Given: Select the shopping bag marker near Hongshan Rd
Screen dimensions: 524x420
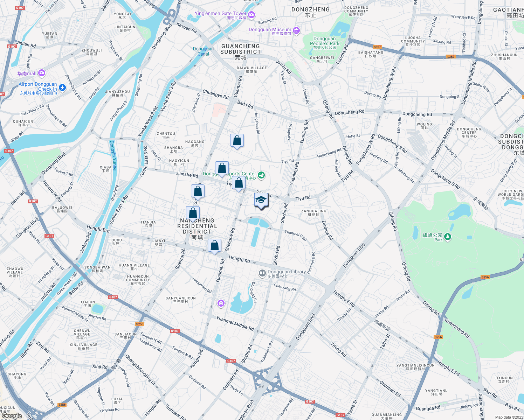Looking at the screenshot, I should [x=237, y=141].
